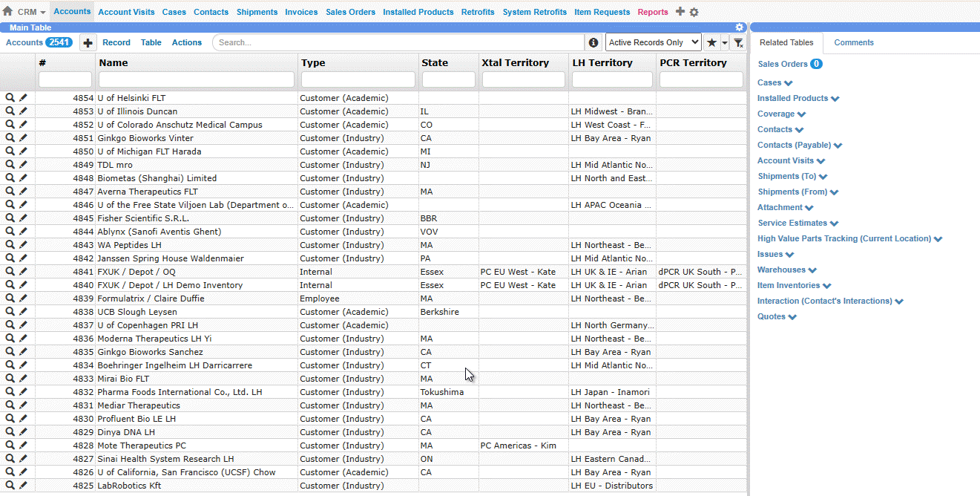The image size is (980, 496).
Task: Edit record Ginkgo Bioworks Vinter
Action: pyautogui.click(x=23, y=138)
